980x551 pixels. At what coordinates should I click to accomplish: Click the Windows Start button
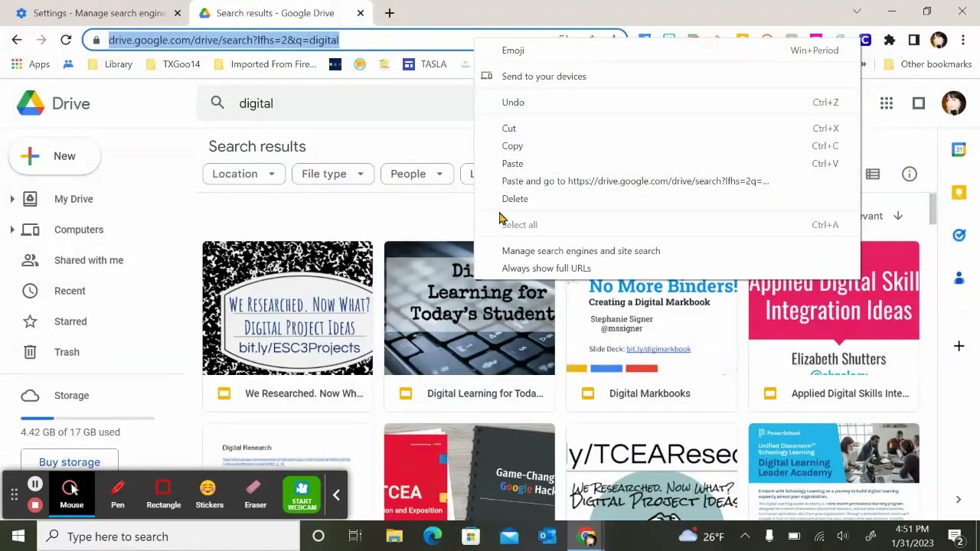[x=18, y=536]
